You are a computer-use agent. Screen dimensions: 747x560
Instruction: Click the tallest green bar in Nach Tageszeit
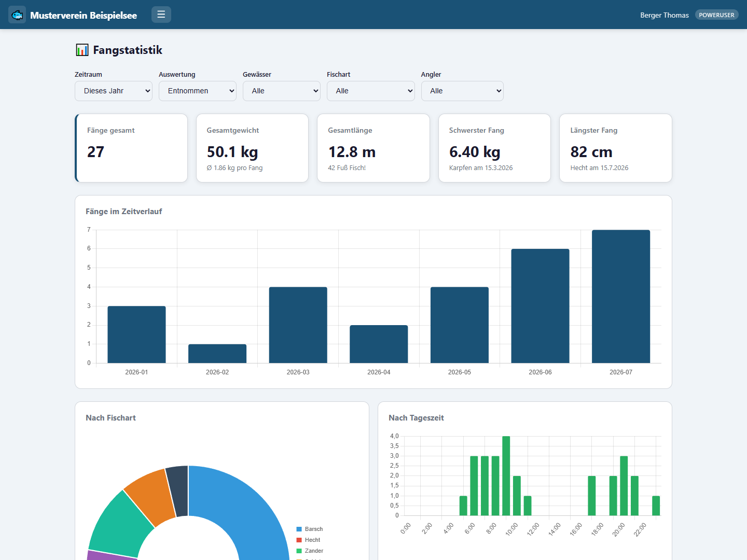click(506, 476)
